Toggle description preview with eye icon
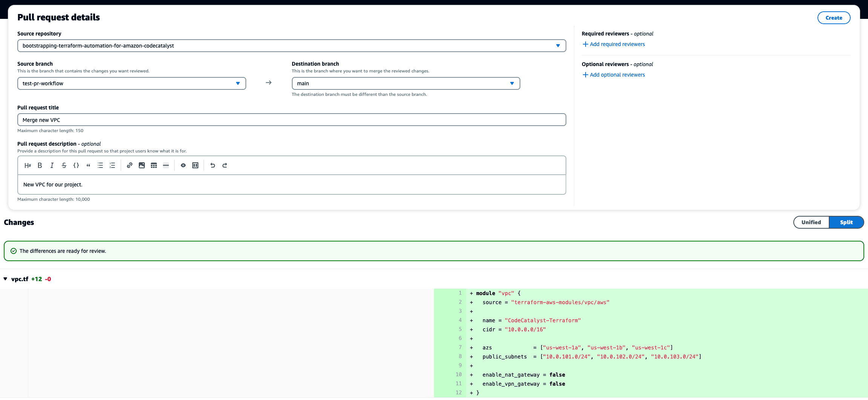 coord(183,165)
